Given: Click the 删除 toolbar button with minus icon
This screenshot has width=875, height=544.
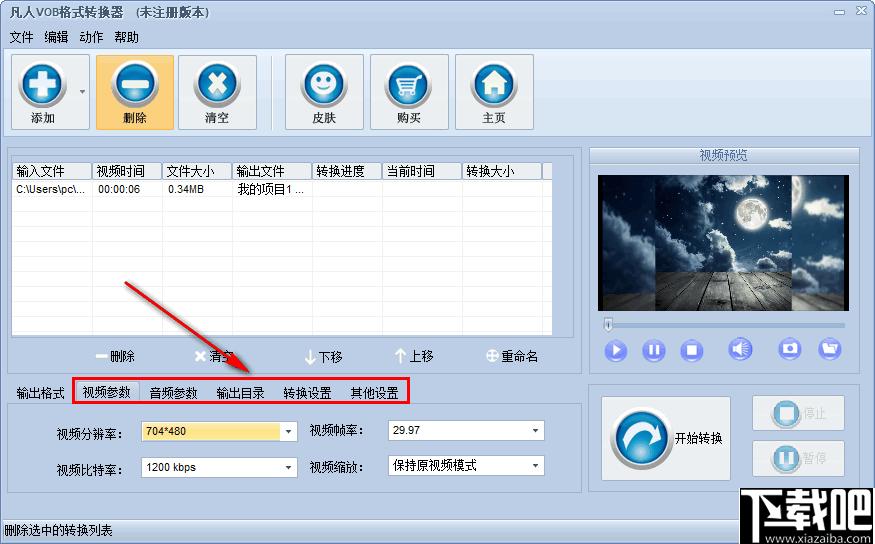Looking at the screenshot, I should (x=134, y=92).
